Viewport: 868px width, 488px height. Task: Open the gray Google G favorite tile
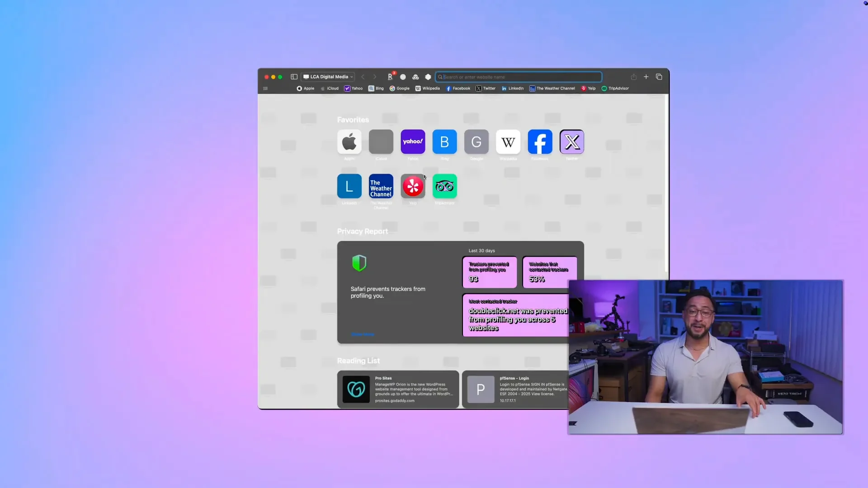(476, 142)
